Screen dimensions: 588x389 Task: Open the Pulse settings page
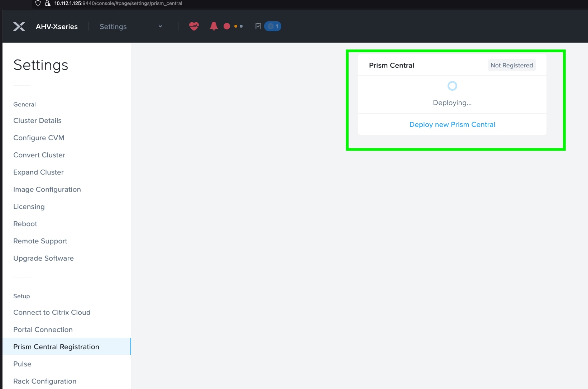[x=22, y=364]
